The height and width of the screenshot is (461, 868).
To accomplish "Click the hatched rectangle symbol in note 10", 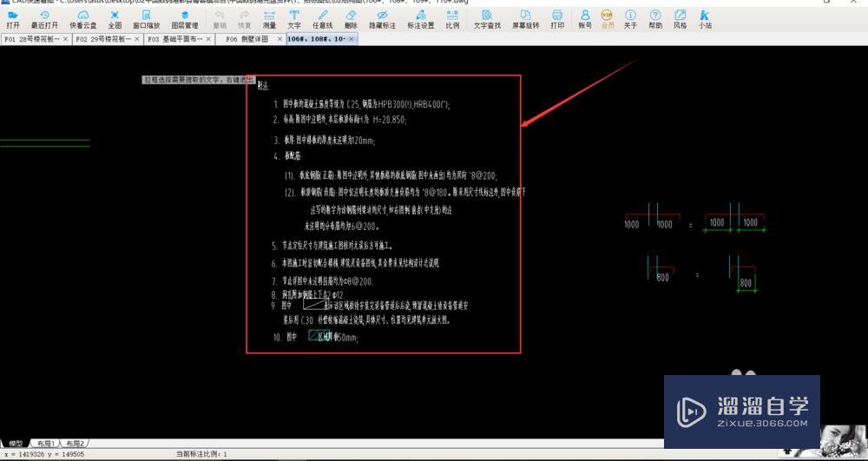I will (x=319, y=335).
